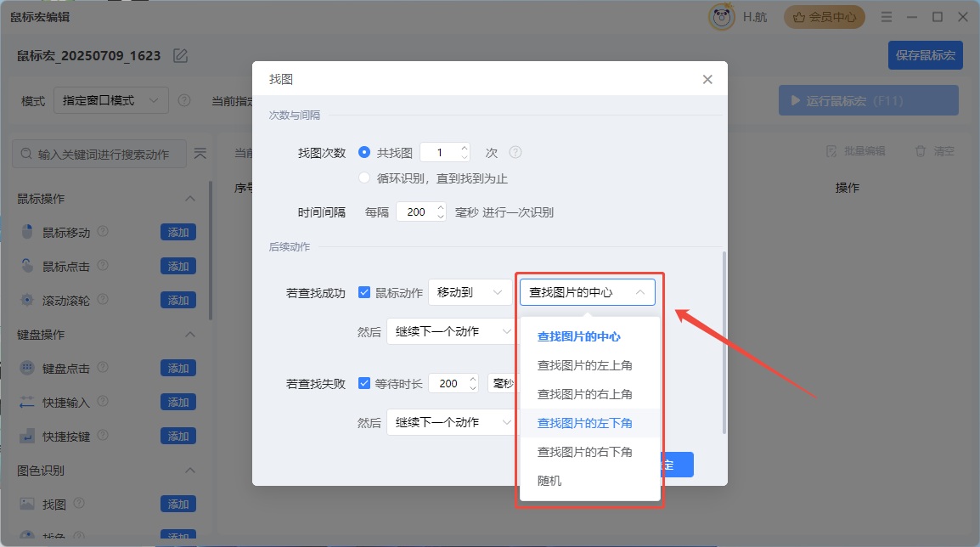Close the 找图 dialog

pyautogui.click(x=707, y=79)
